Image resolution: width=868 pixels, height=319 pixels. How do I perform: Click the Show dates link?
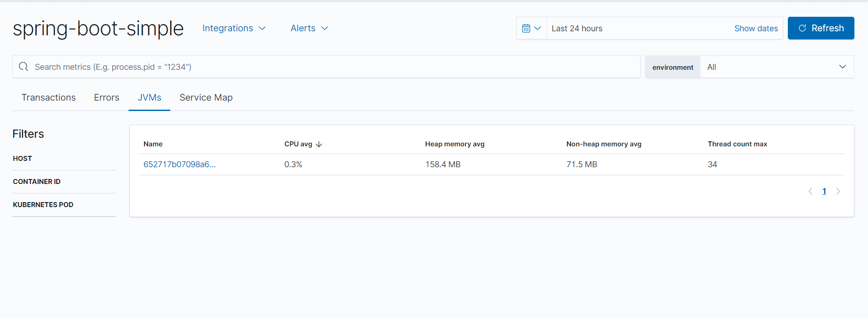coord(756,29)
